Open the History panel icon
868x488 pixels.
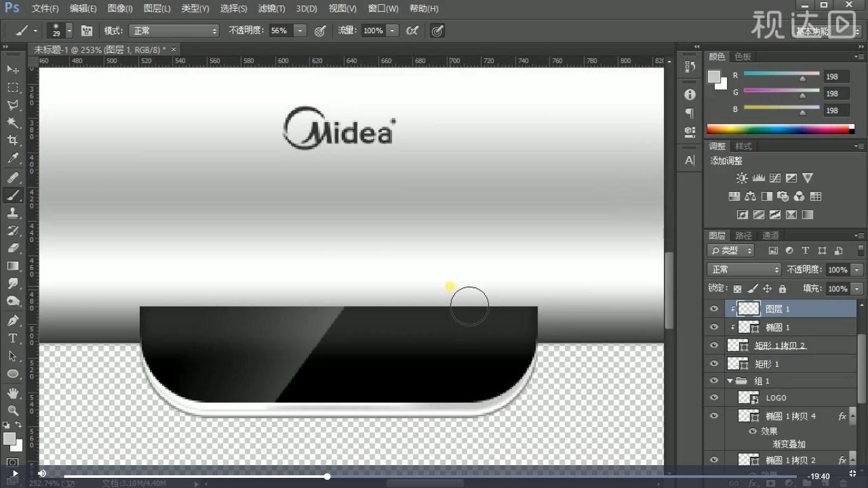click(x=690, y=66)
